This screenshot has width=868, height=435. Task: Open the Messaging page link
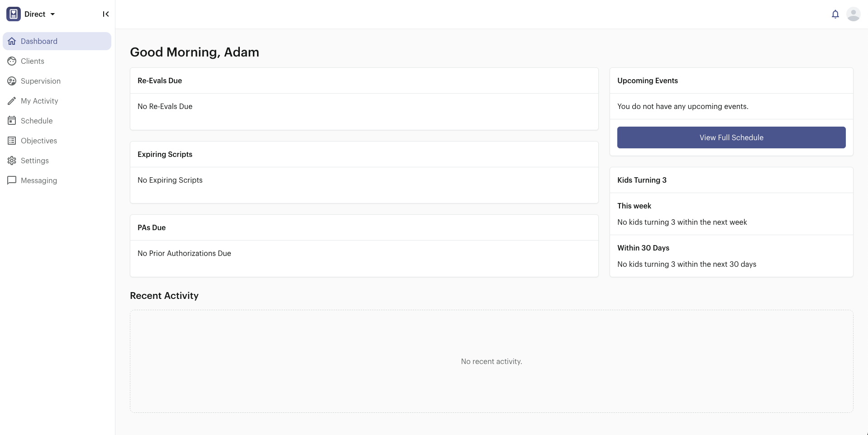(39, 180)
